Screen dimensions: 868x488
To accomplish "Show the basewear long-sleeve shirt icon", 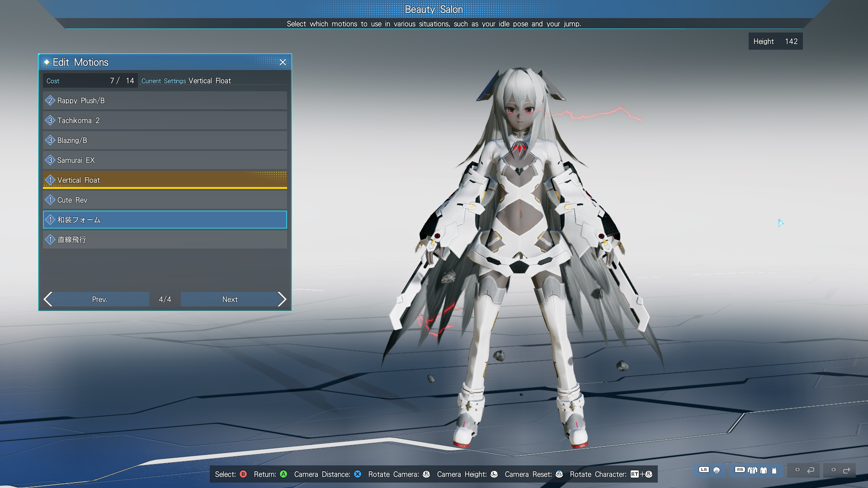I will [764, 470].
